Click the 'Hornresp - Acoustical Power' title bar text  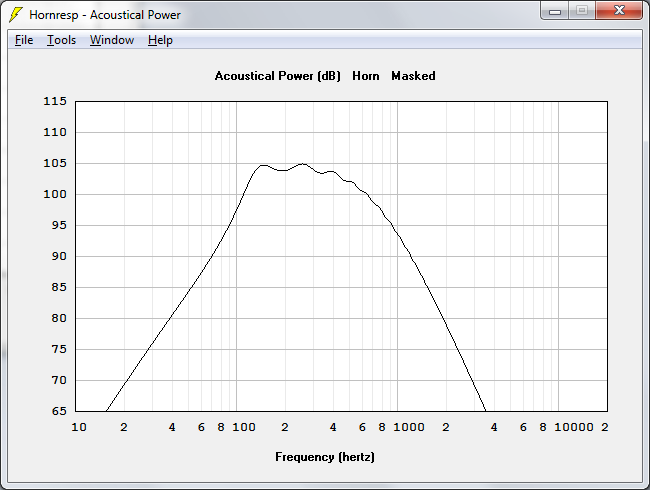(x=105, y=15)
